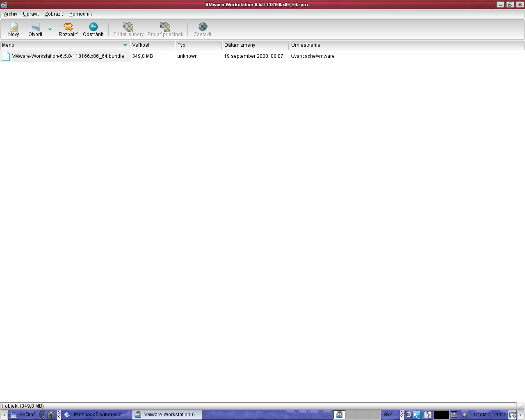Click the GNOME foot icon in panel
This screenshot has height=420, width=525.
pyautogui.click(x=42, y=415)
